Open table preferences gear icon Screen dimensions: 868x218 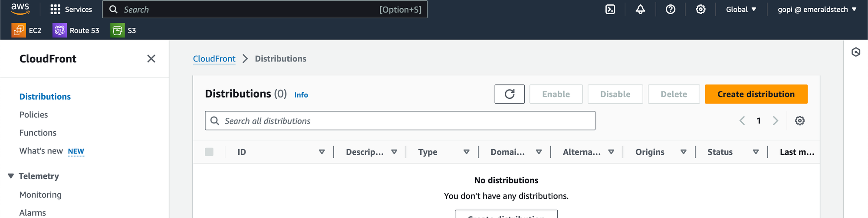[x=799, y=121]
